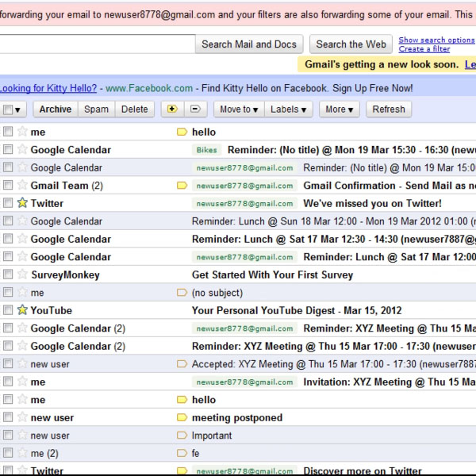
Task: Open the 'Important' email from new user
Action: click(212, 436)
